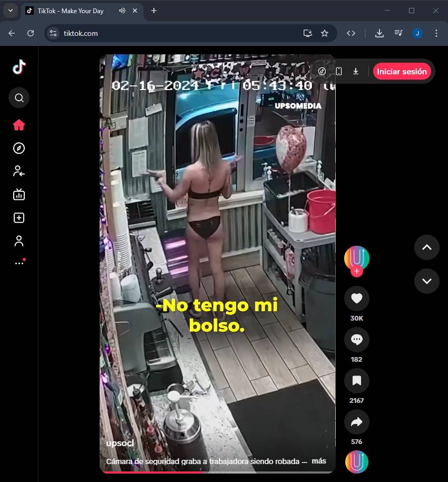Open the Profile icon in sidebar
The height and width of the screenshot is (482, 448).
19,241
